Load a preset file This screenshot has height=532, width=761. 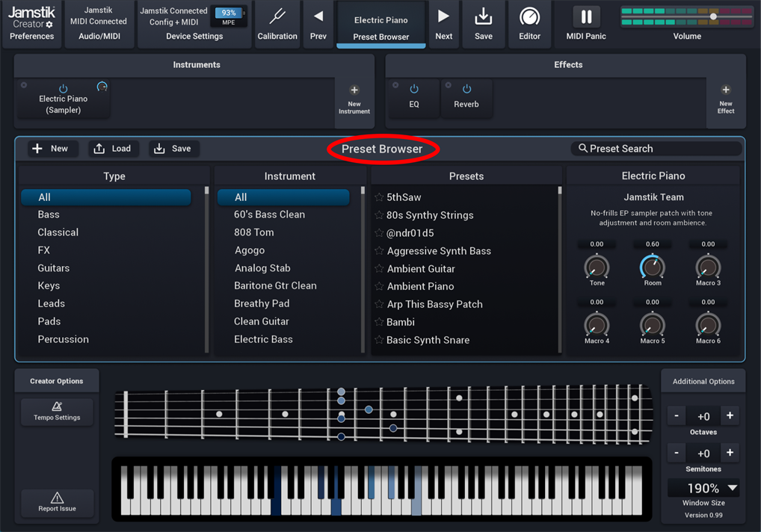(113, 149)
